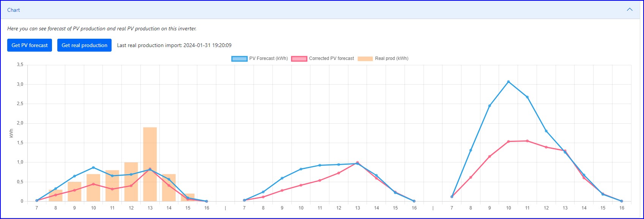
Task: Select the small orange bar at hour 15
Action: (x=188, y=197)
